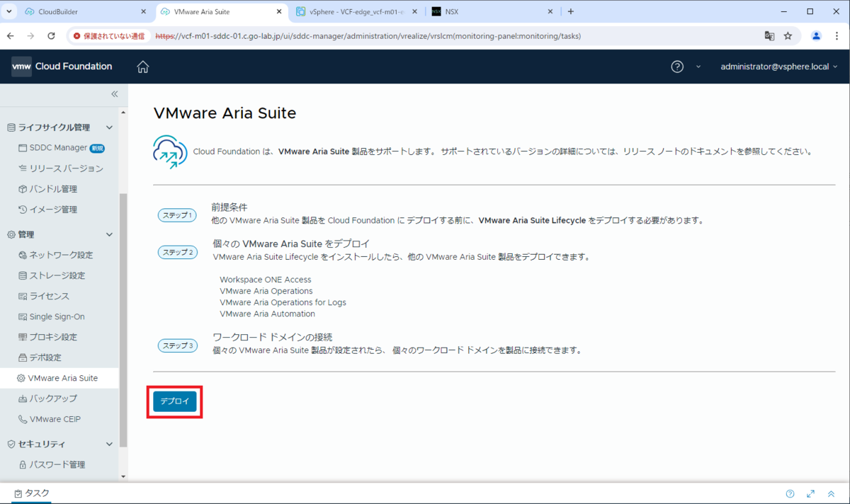
Task: Click the セキュリティ shield icon
Action: click(x=11, y=444)
